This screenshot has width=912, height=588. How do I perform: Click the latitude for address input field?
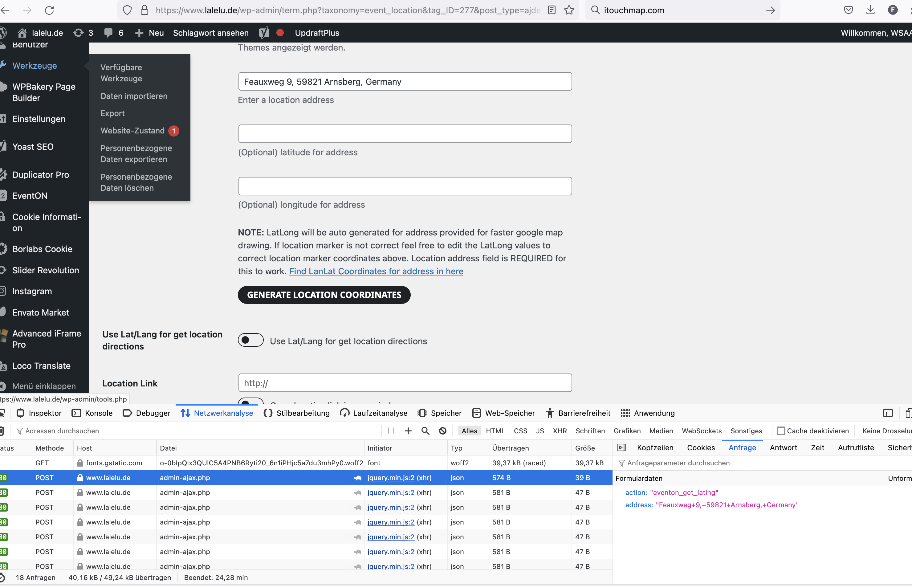coord(405,134)
